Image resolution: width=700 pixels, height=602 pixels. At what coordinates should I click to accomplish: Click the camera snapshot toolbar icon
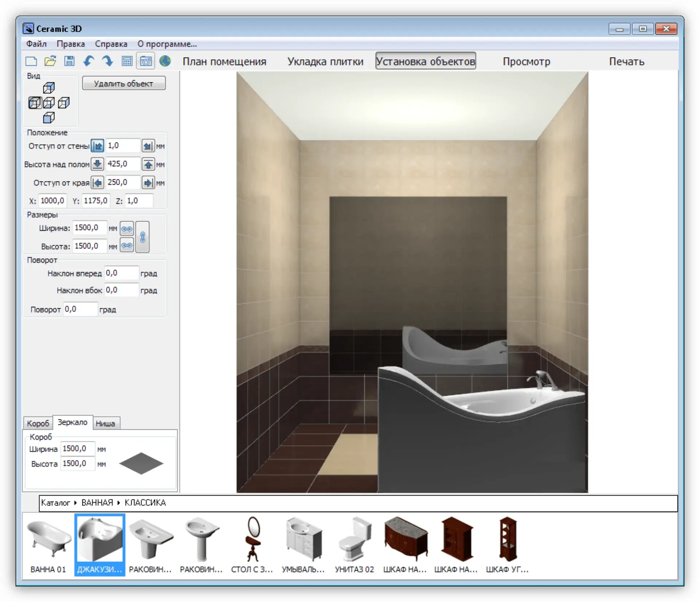click(x=146, y=61)
